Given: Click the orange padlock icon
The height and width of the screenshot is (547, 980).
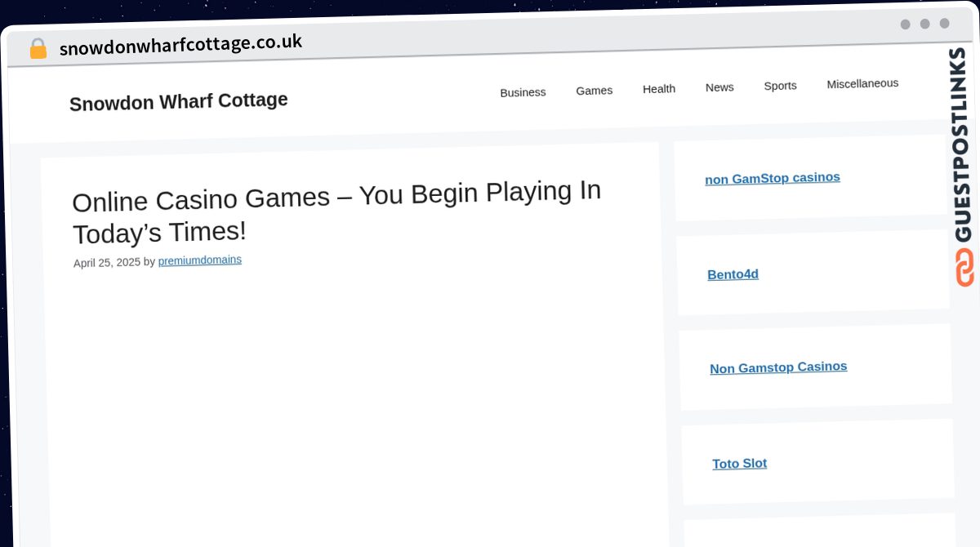Looking at the screenshot, I should [x=38, y=49].
